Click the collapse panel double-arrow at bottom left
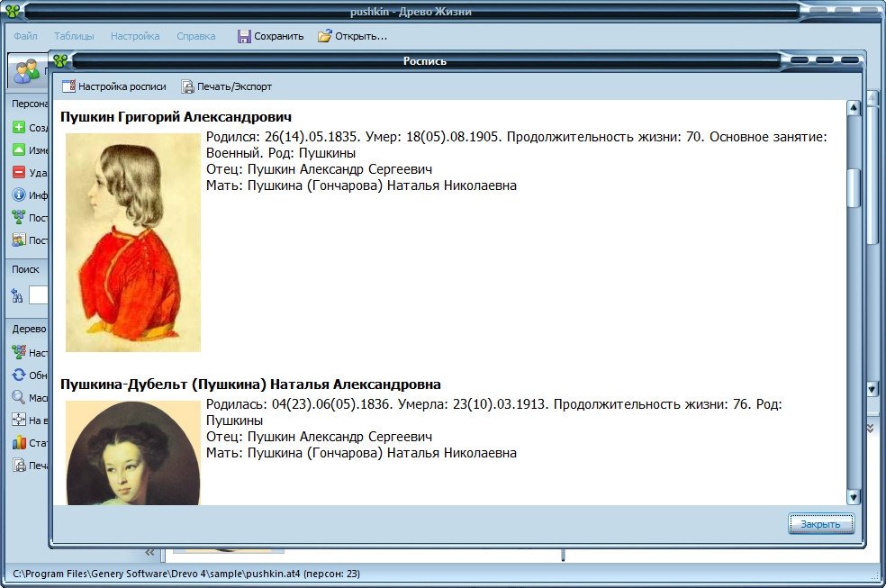This screenshot has height=588, width=886. pos(149,552)
